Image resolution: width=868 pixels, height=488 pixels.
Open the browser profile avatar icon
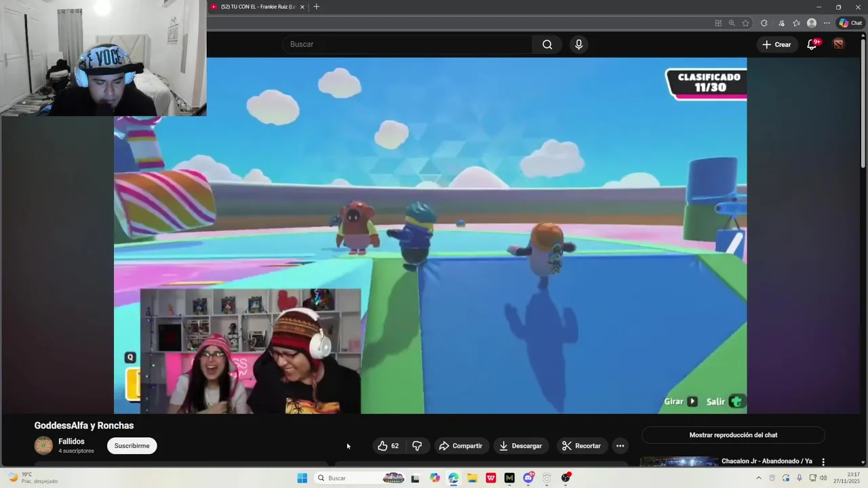(x=812, y=23)
